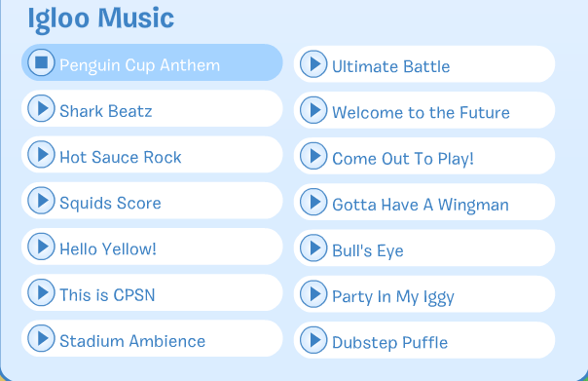Play Hot Sauce Rock via its icon
The width and height of the screenshot is (588, 381).
[41, 154]
